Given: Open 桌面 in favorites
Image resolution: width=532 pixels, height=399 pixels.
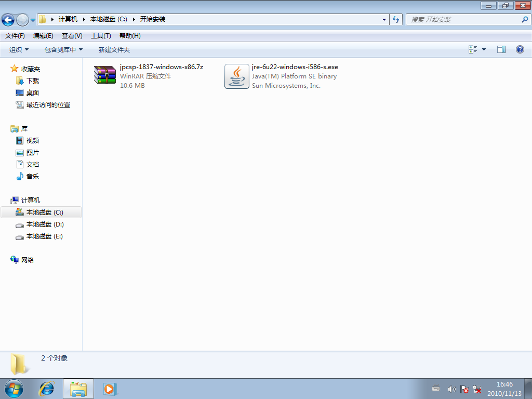Looking at the screenshot, I should pos(33,92).
